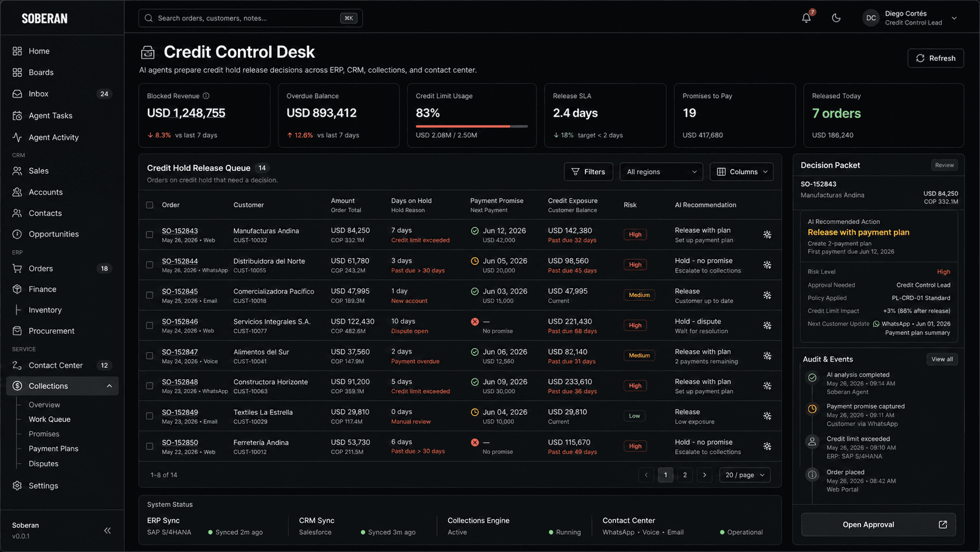Open AI actions icon for SO-152850 row
The image size is (980, 552).
click(767, 446)
